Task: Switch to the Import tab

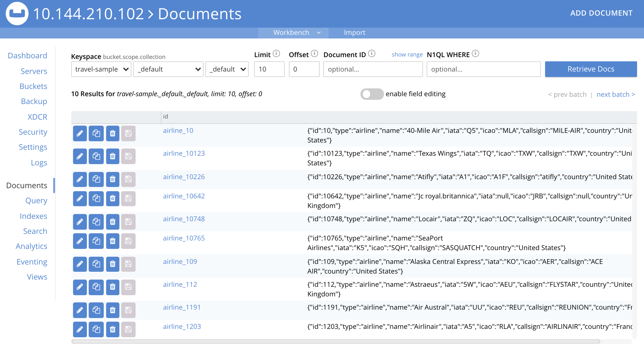Action: (354, 32)
